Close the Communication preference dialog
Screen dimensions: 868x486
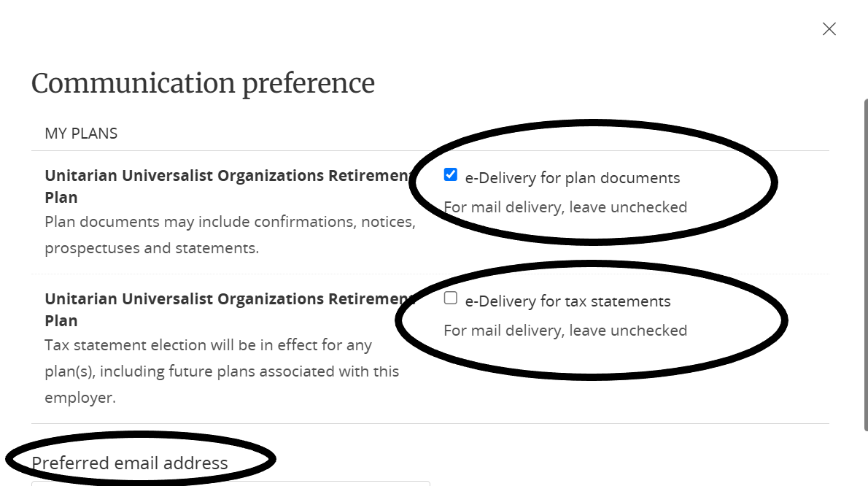coord(829,29)
